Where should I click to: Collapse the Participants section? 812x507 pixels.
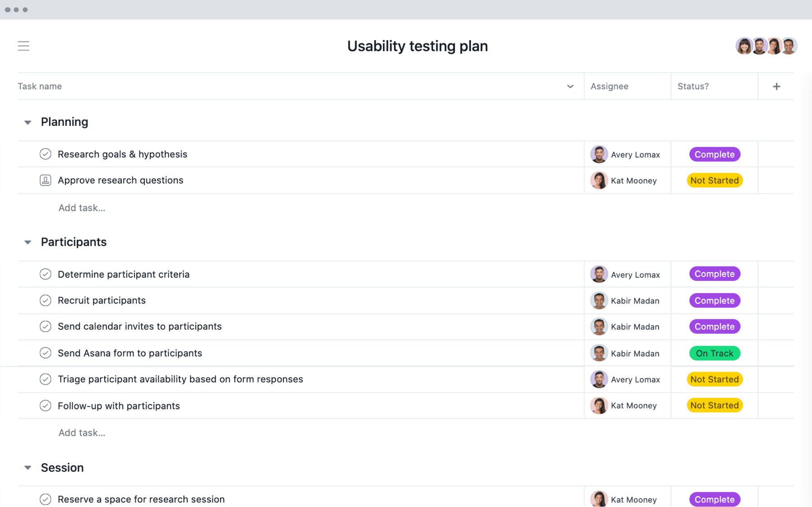pos(28,242)
